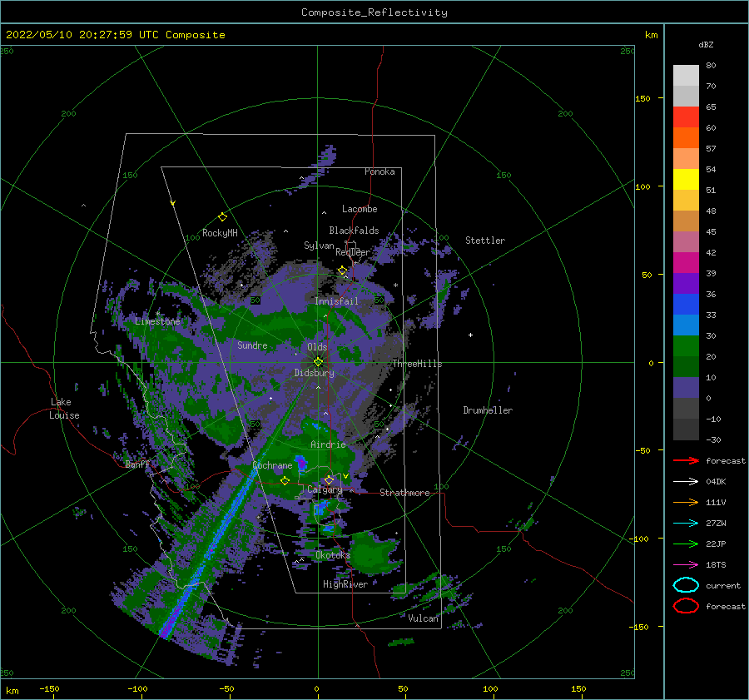Click the Drumheller label
749x700 pixels.
(x=488, y=410)
